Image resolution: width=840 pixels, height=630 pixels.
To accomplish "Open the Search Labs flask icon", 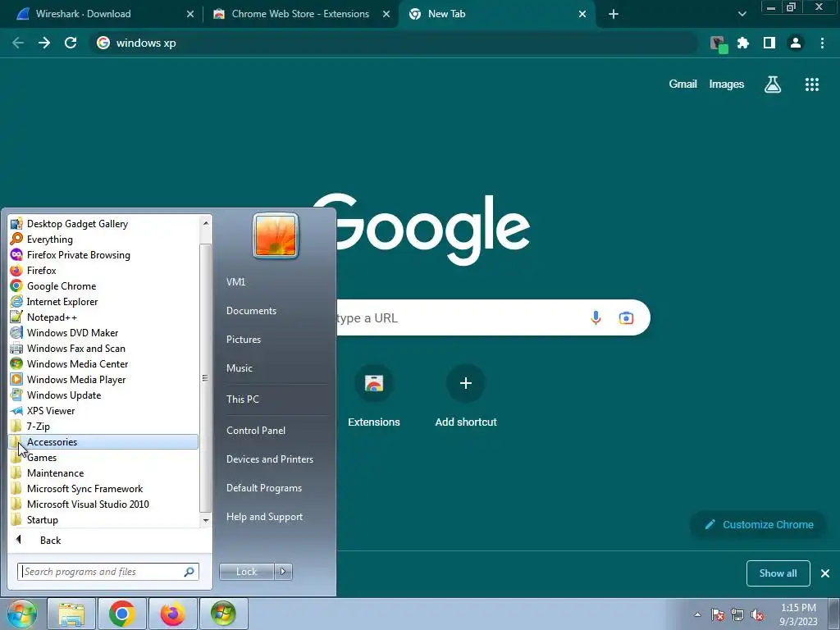I will point(773,84).
